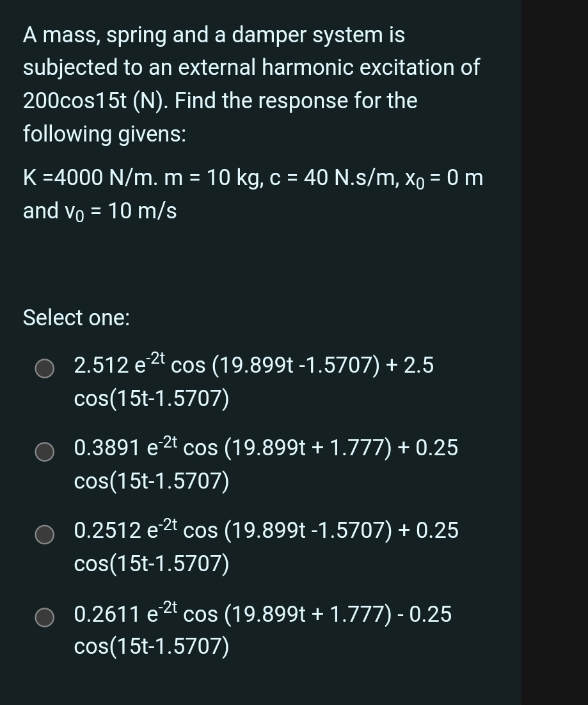Click the Select one heading
The width and height of the screenshot is (588, 705).
click(x=76, y=317)
